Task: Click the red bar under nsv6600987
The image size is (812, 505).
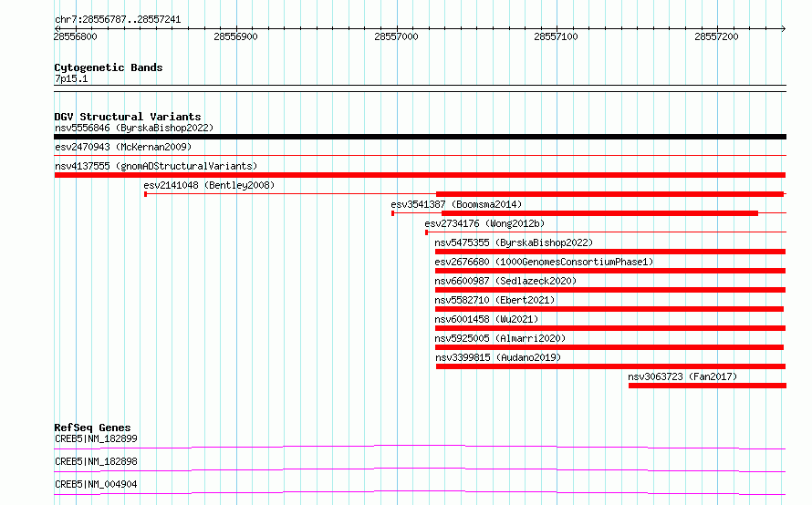Action: coord(610,290)
